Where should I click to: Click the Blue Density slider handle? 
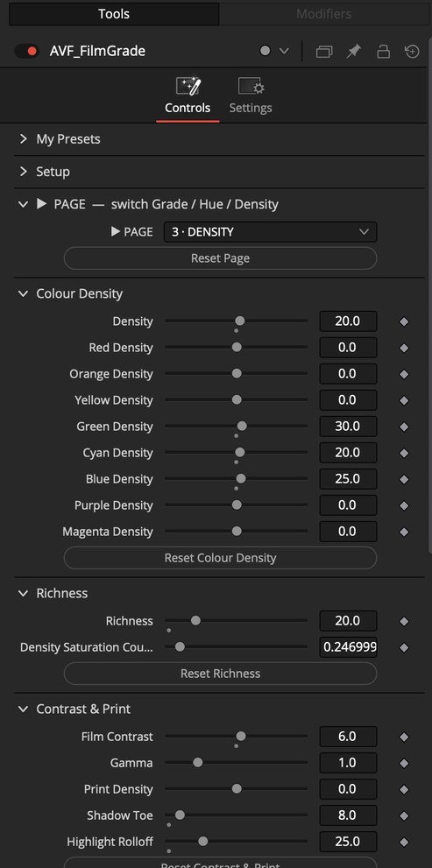[241, 478]
